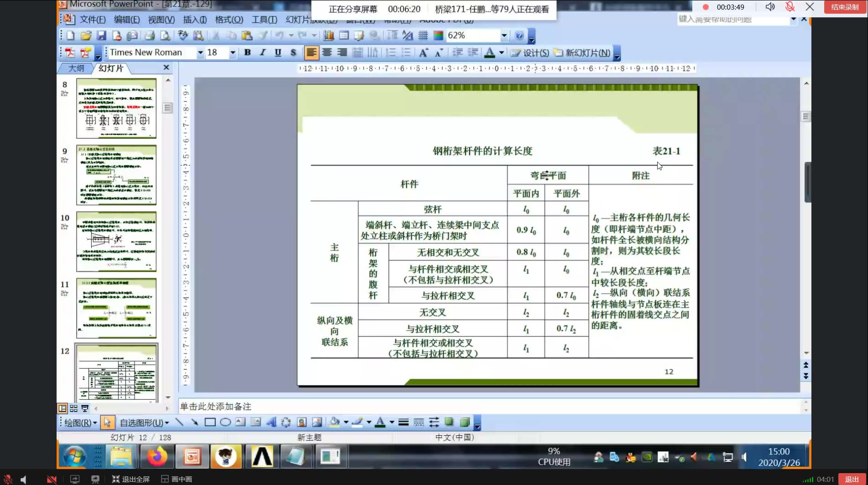Viewport: 868px width, 485px height.
Task: Toggle bold formatting
Action: pyautogui.click(x=247, y=53)
